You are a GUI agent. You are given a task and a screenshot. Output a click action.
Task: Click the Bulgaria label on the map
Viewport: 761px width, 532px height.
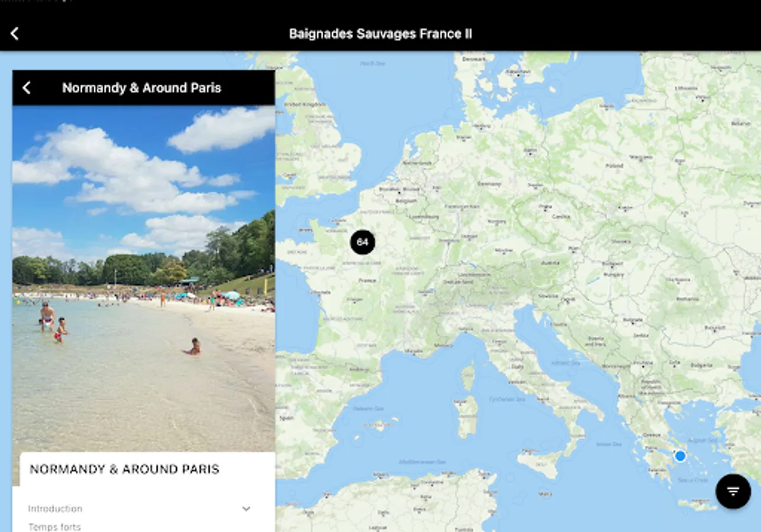702,365
